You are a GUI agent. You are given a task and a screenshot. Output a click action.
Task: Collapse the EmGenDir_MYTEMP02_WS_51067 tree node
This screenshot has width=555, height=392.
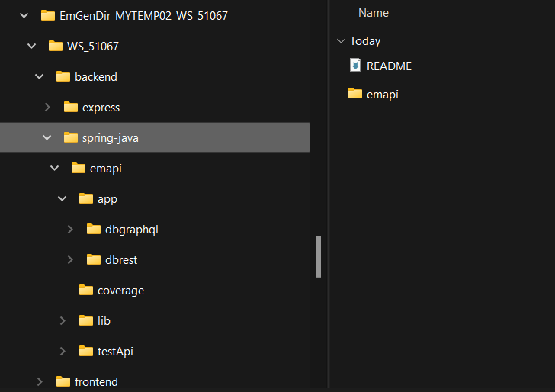[24, 15]
